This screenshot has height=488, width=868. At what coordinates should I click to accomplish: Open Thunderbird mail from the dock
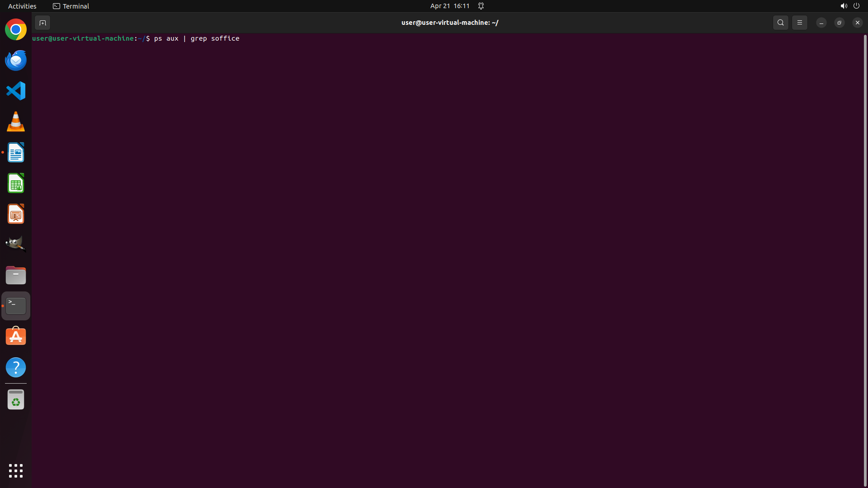click(16, 61)
